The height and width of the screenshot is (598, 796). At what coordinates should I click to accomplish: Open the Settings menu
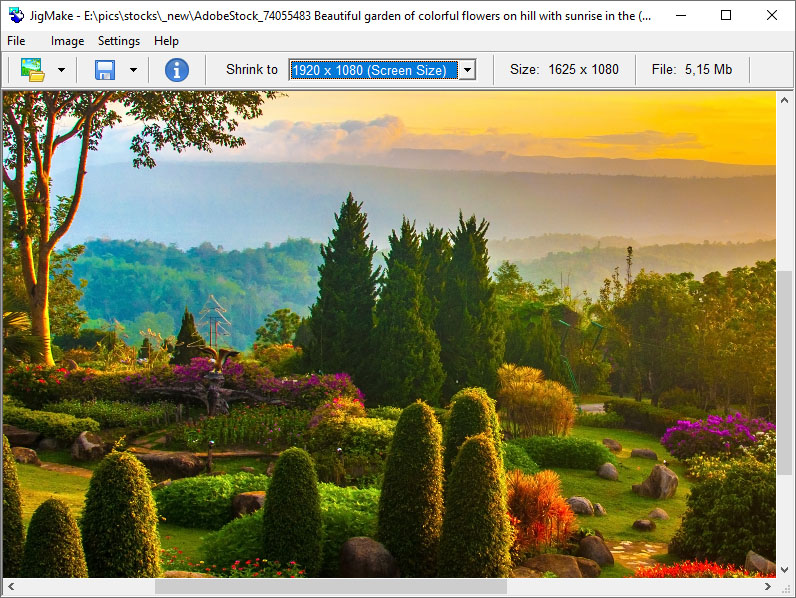(x=119, y=41)
